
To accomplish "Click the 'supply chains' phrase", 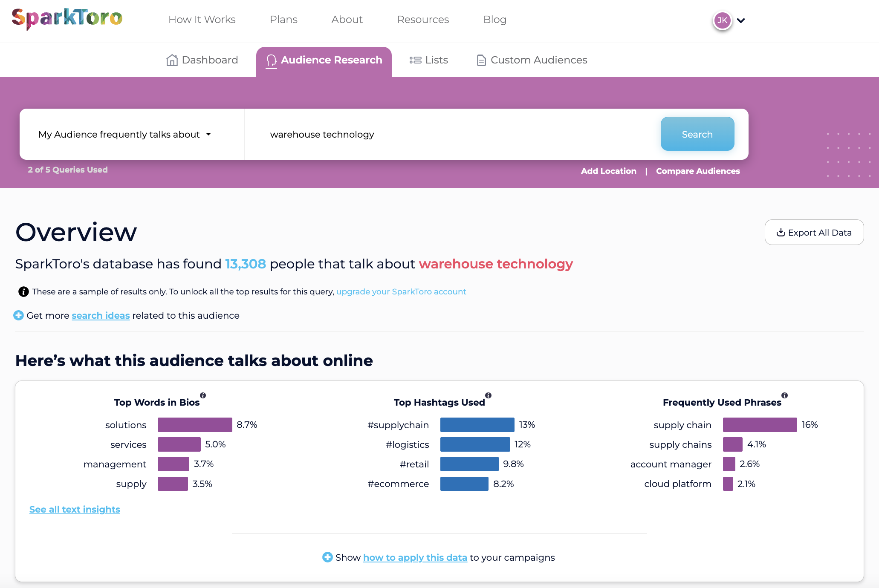I will [680, 444].
